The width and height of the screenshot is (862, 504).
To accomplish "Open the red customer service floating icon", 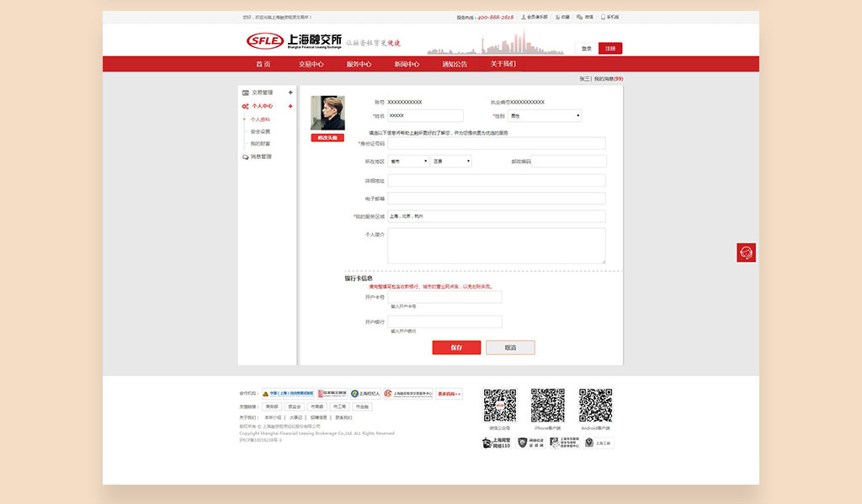I will click(745, 252).
